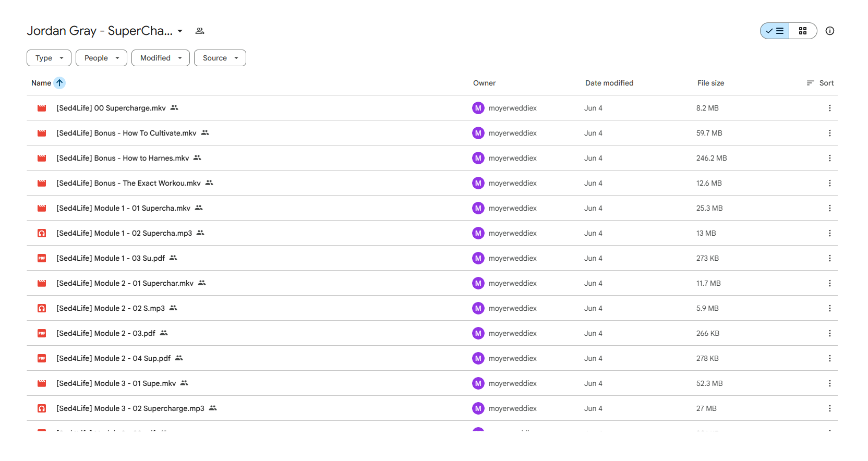Open more actions for Bonus - The Exact Workou.mkv
868x461 pixels.
point(829,183)
